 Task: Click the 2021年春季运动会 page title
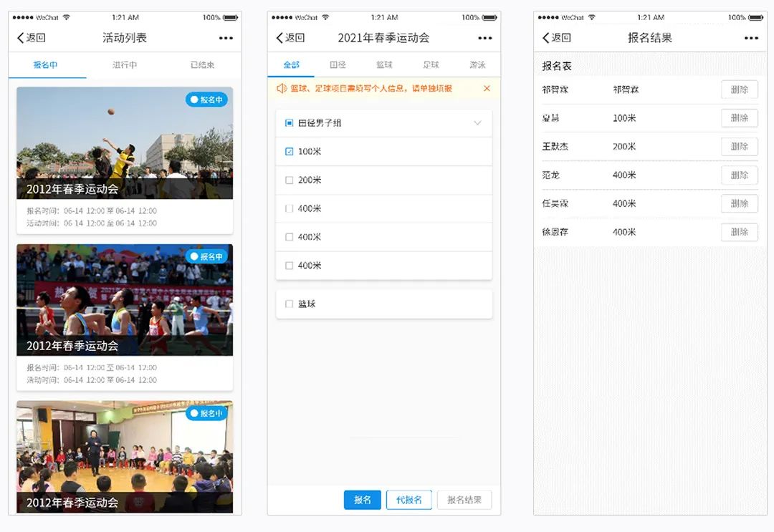point(383,38)
